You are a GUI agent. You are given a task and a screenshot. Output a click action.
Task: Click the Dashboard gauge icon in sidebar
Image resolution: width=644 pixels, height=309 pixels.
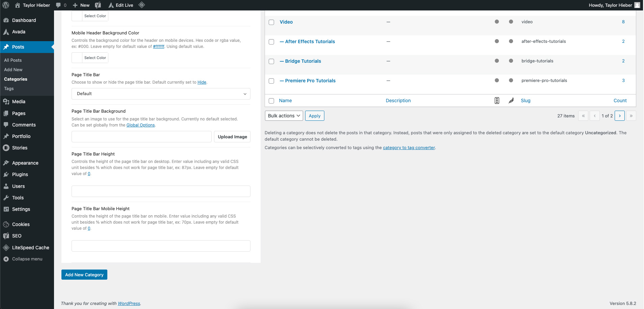6,20
